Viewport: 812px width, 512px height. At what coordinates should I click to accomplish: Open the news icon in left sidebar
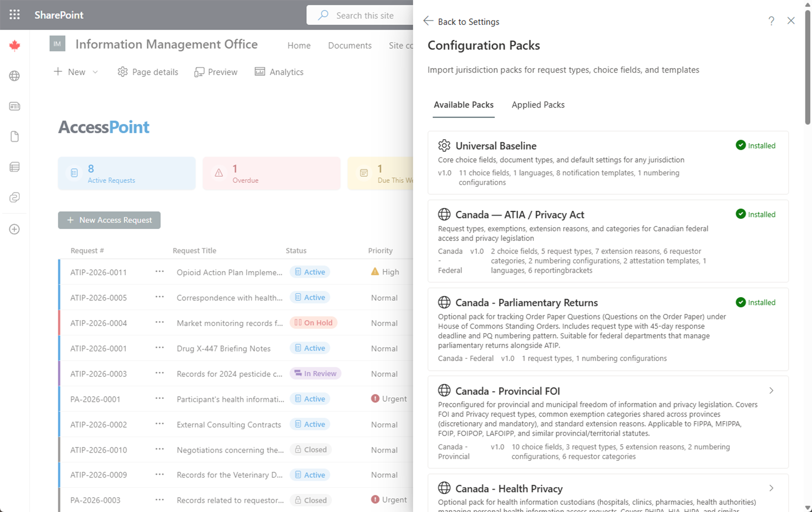click(x=15, y=106)
